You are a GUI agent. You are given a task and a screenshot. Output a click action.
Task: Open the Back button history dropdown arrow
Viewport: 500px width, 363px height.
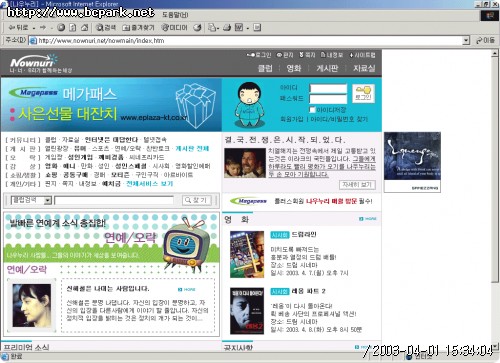(x=34, y=28)
